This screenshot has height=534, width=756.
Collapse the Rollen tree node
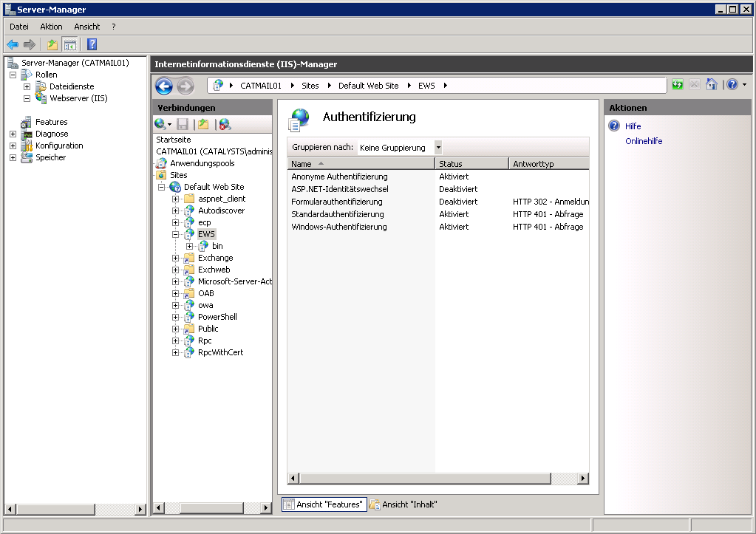tap(13, 75)
